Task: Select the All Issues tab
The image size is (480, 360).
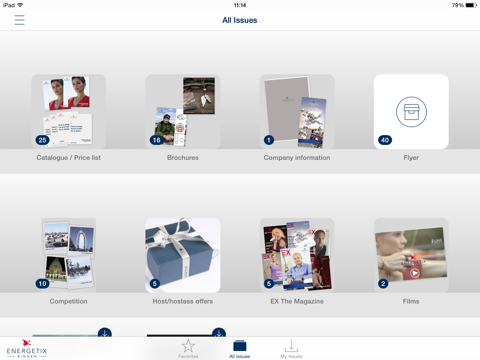Action: (x=240, y=349)
